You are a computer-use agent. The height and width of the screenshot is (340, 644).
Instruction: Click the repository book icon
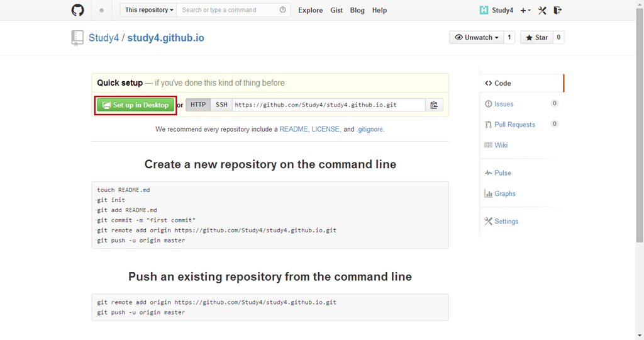tap(77, 38)
